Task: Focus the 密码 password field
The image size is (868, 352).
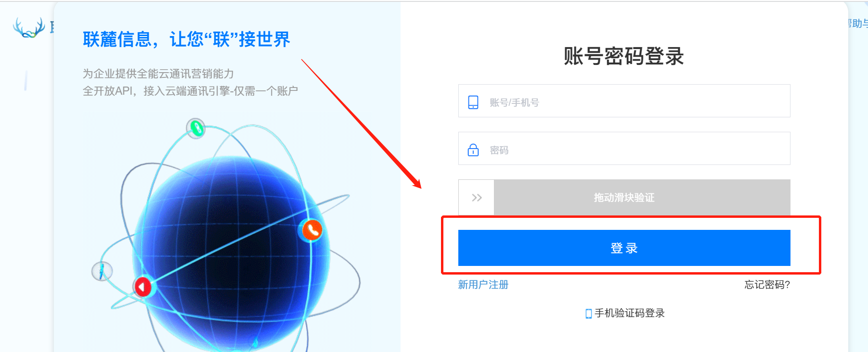Action: pyautogui.click(x=624, y=149)
